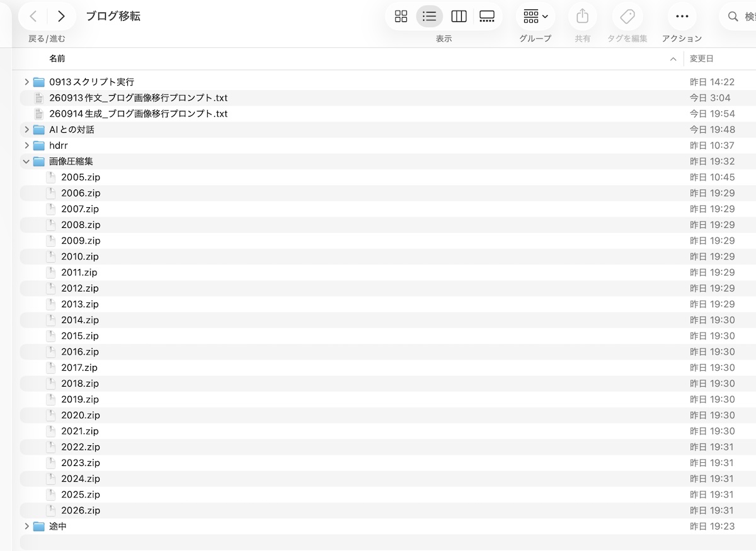This screenshot has height=551, width=756.
Task: Select the file name 2016.zip
Action: point(80,352)
